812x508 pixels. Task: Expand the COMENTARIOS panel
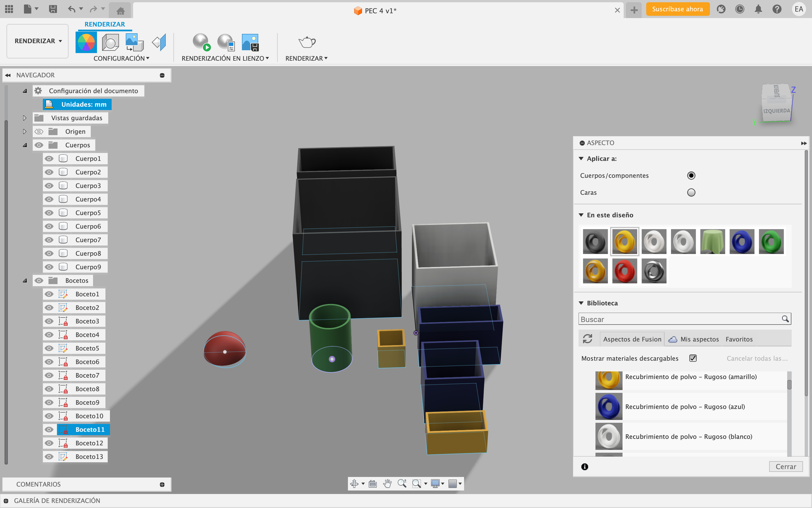click(x=162, y=484)
